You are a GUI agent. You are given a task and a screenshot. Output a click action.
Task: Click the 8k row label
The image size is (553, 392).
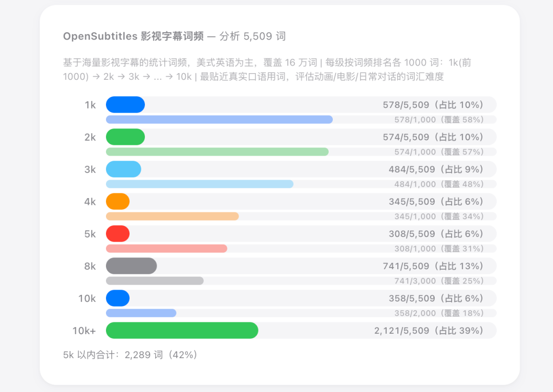(90, 266)
